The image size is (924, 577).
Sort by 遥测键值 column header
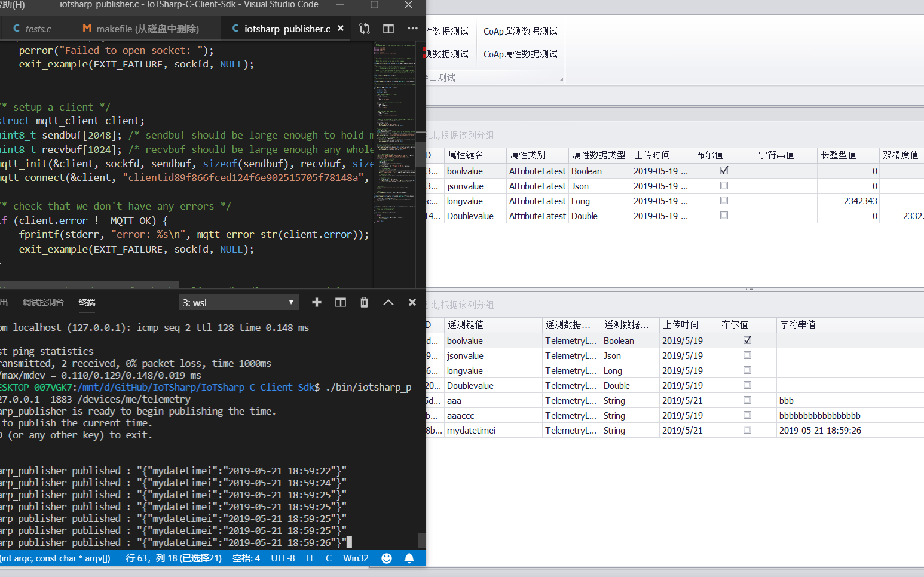[x=493, y=325]
